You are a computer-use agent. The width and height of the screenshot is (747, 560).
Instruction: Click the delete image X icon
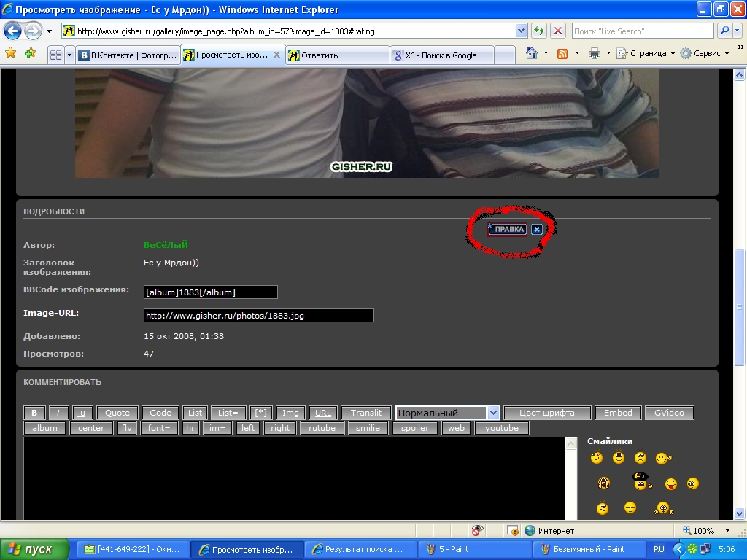537,229
